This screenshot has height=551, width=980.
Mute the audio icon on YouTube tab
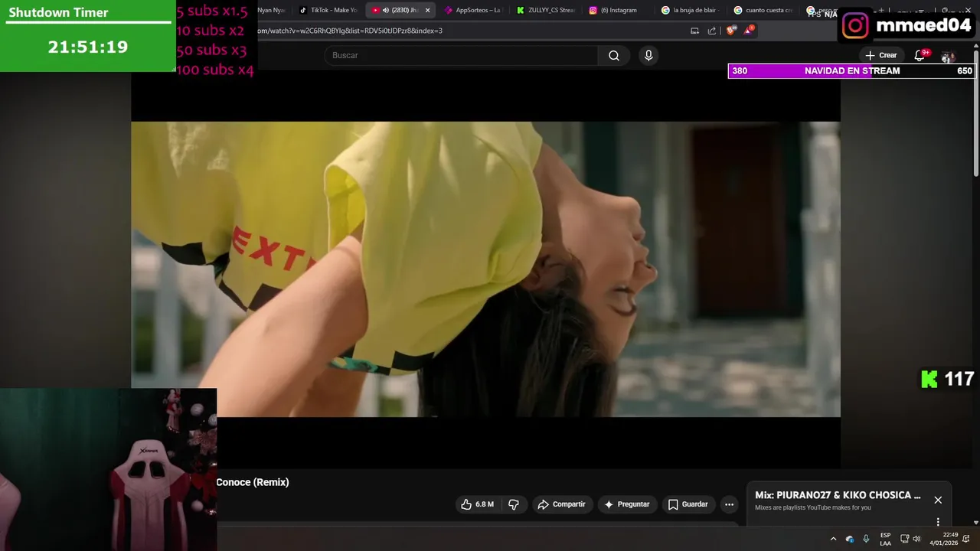(385, 10)
